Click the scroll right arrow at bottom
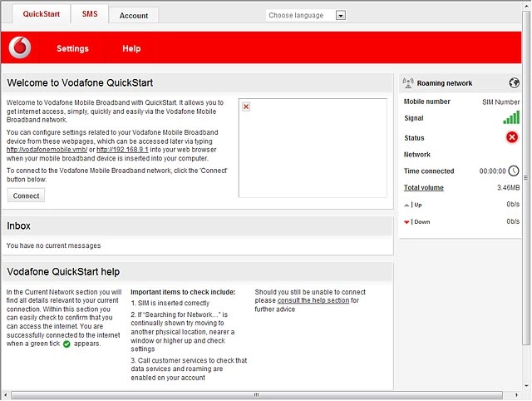The image size is (532, 401). point(517,395)
